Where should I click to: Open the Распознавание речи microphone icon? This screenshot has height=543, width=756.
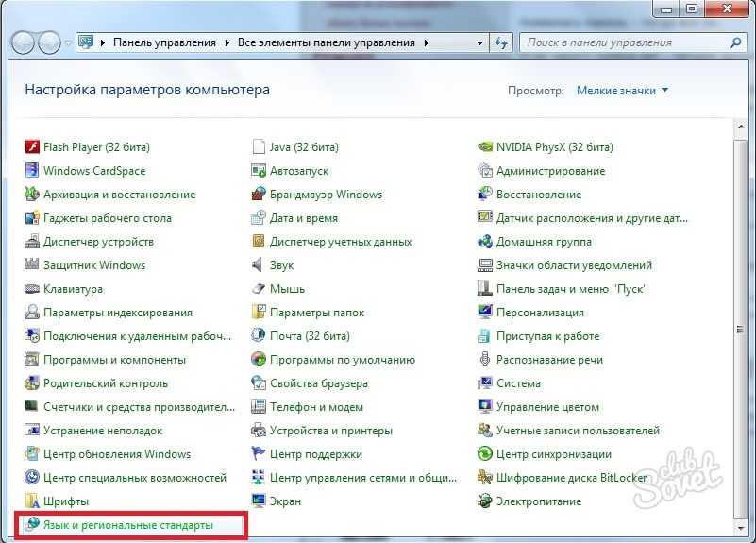(484, 359)
